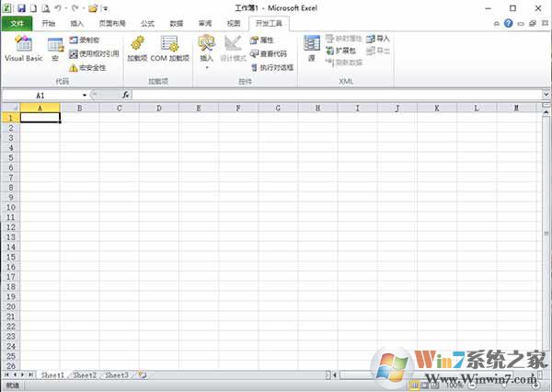Click the open folder quick access icon
The height and width of the screenshot is (392, 552).
pyautogui.click(x=93, y=8)
